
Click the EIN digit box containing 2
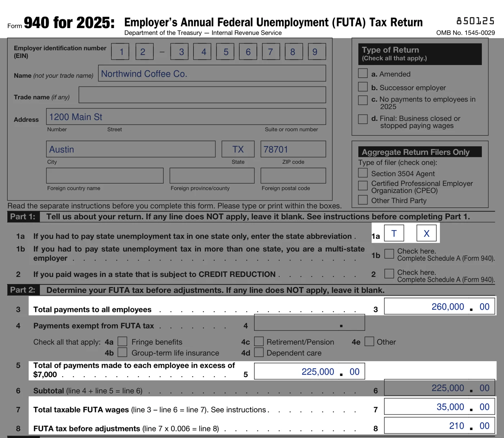click(x=145, y=52)
